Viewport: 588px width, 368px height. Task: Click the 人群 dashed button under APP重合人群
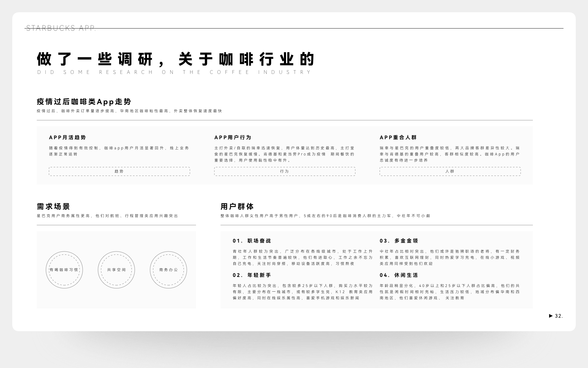pos(450,171)
